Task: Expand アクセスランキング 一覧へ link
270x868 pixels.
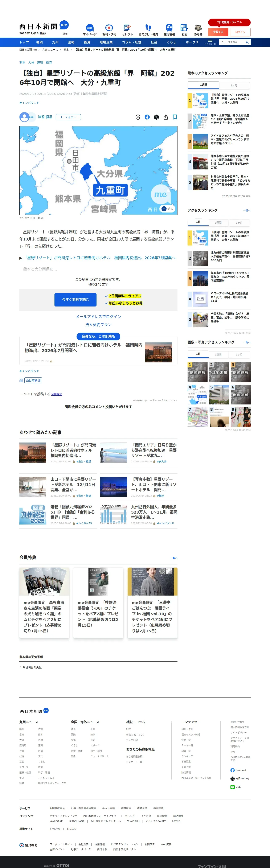Action: pyautogui.click(x=247, y=210)
